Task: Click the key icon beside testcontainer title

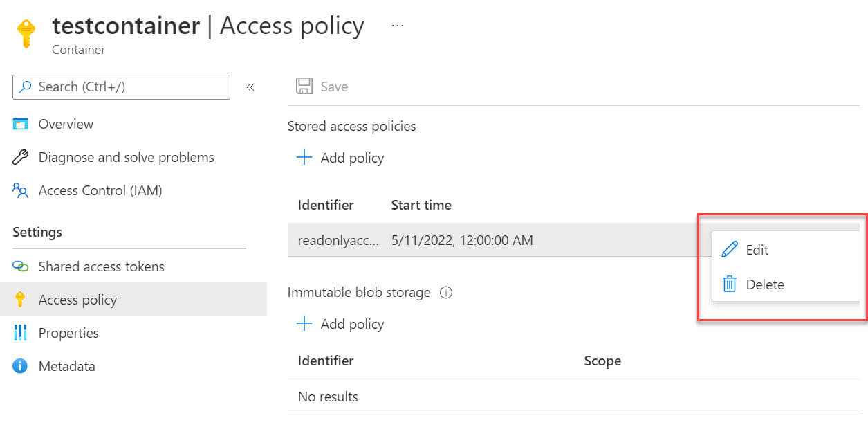Action: tap(26, 33)
